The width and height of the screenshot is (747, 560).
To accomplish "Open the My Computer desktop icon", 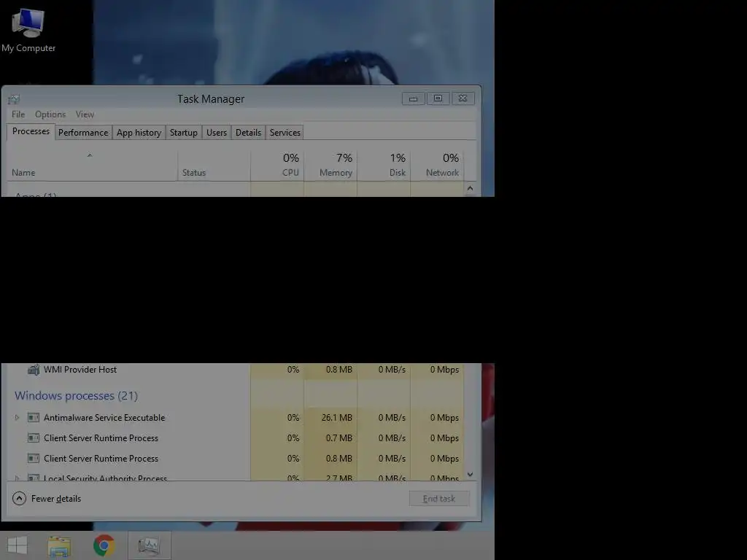I will (x=28, y=31).
